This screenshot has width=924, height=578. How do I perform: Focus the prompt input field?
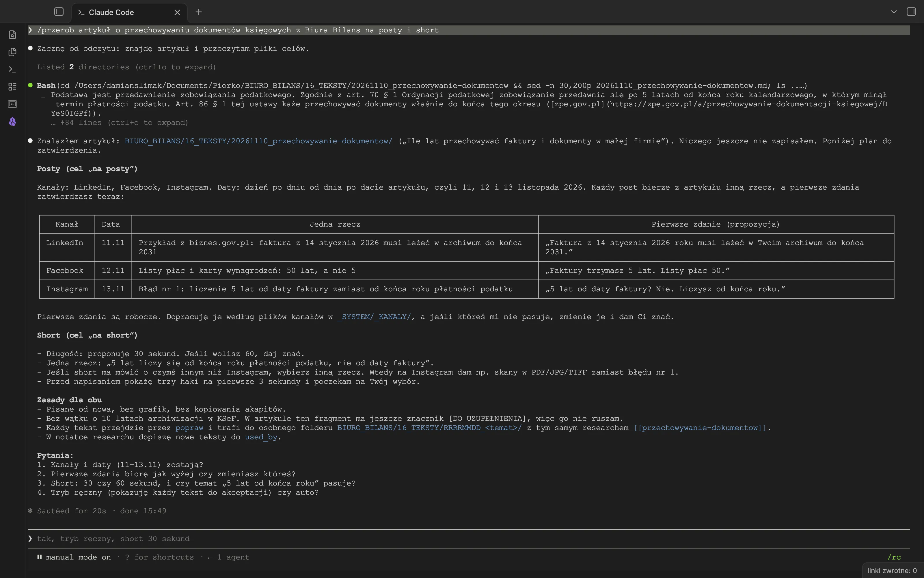coord(469,539)
